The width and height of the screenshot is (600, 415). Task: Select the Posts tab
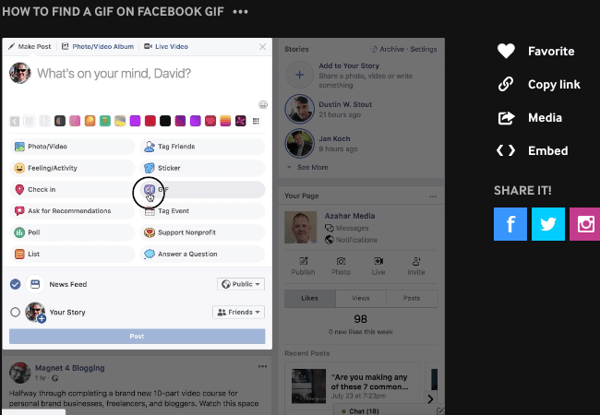click(412, 298)
